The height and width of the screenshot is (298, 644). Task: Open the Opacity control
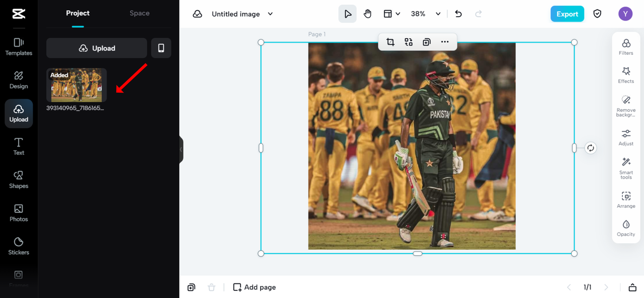tap(626, 228)
